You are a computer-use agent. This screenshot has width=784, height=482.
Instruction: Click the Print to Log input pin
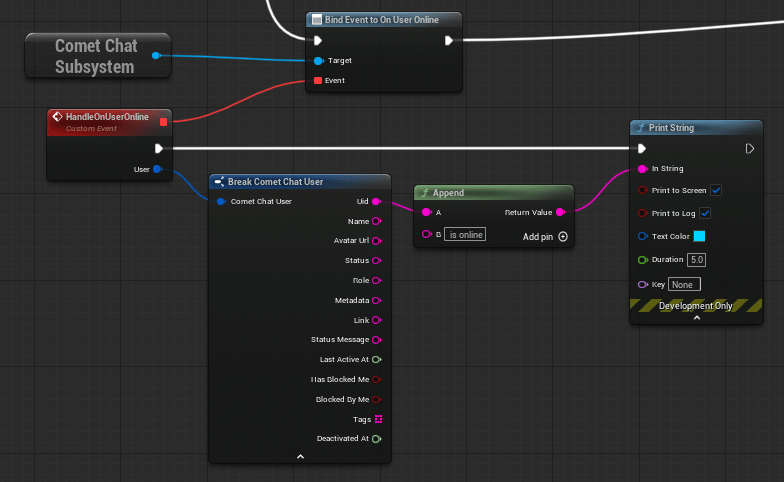coord(643,213)
